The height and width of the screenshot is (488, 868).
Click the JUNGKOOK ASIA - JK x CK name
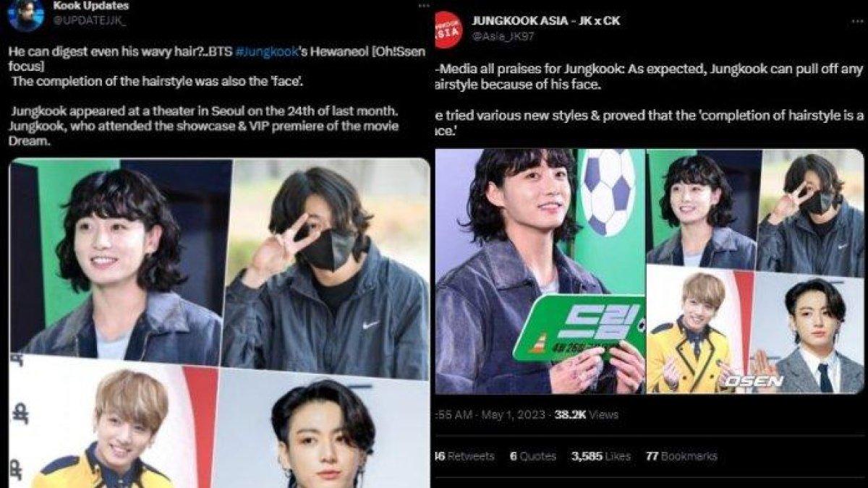pyautogui.click(x=545, y=21)
